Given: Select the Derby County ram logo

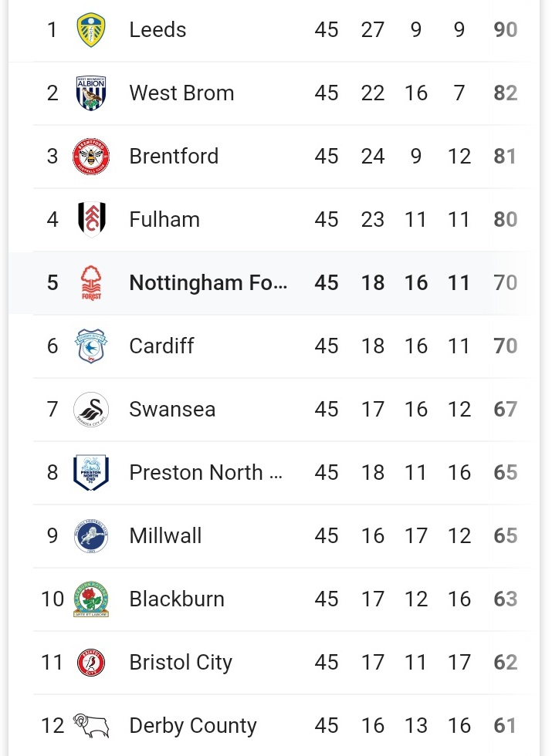Looking at the screenshot, I should [x=91, y=726].
